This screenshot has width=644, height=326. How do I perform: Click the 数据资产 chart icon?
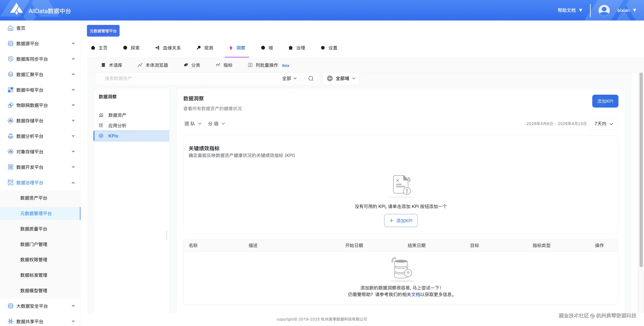point(101,115)
